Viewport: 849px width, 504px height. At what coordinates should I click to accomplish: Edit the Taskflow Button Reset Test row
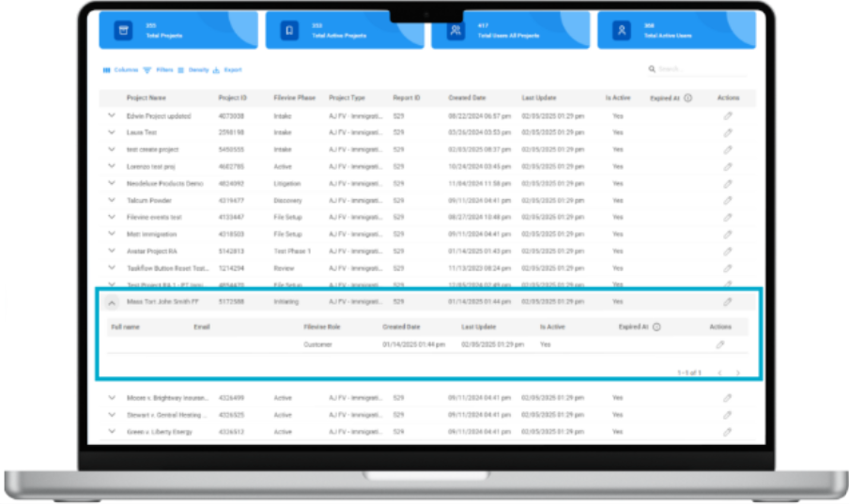point(728,268)
